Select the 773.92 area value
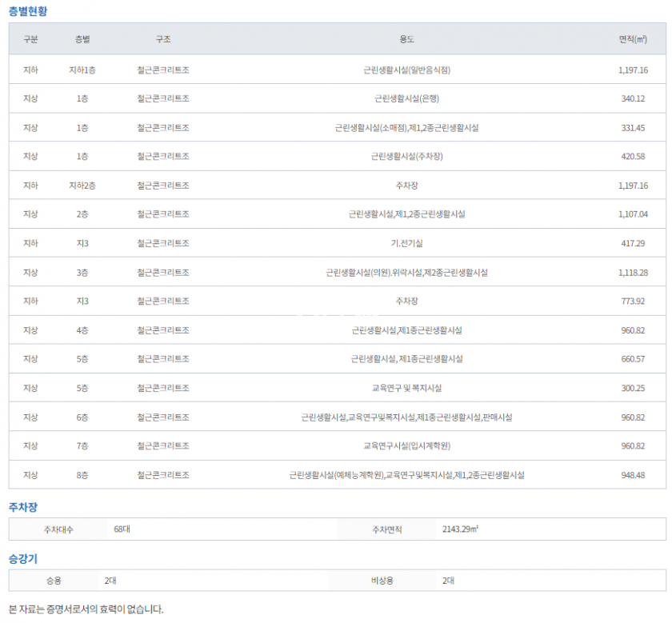Image resolution: width=672 pixels, height=623 pixels. [633, 302]
